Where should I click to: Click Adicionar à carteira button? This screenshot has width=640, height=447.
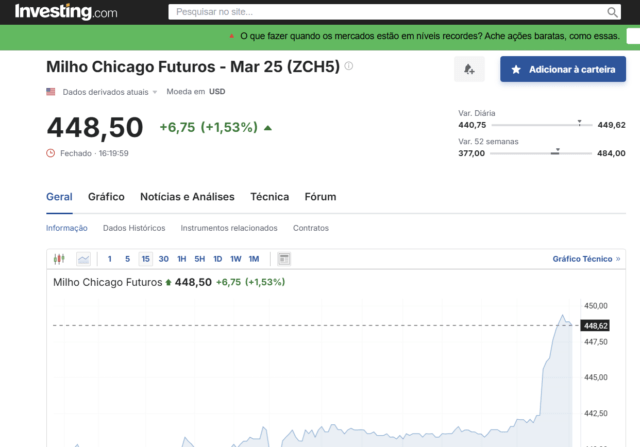pos(563,69)
